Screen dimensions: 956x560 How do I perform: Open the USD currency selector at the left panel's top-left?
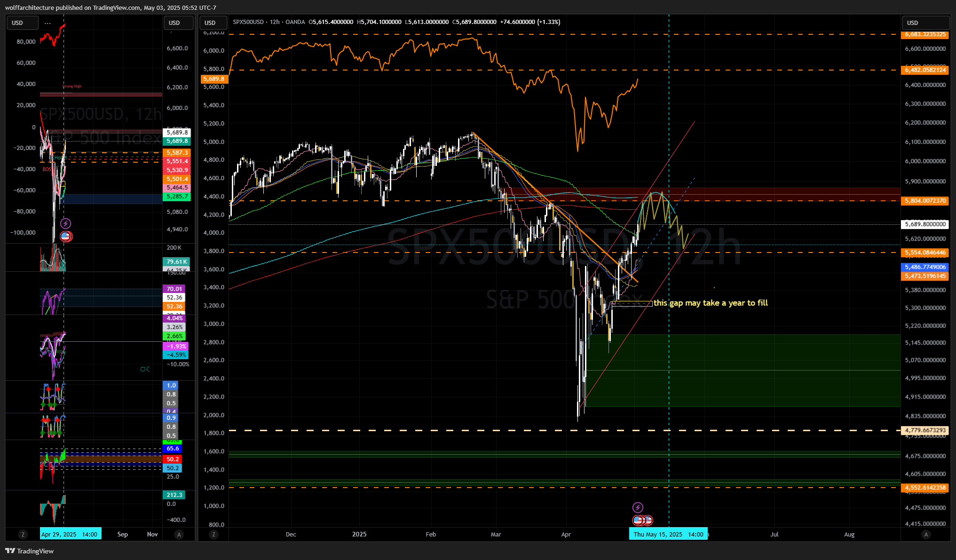(23, 23)
